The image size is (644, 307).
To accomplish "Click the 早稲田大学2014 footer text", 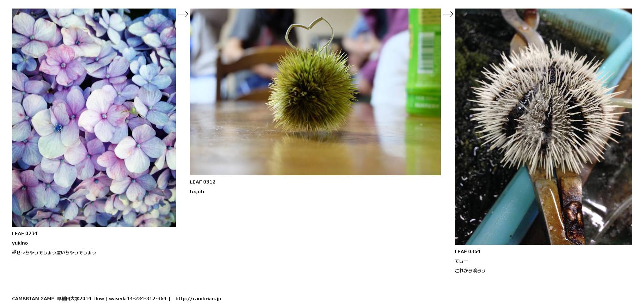I will coord(74,298).
